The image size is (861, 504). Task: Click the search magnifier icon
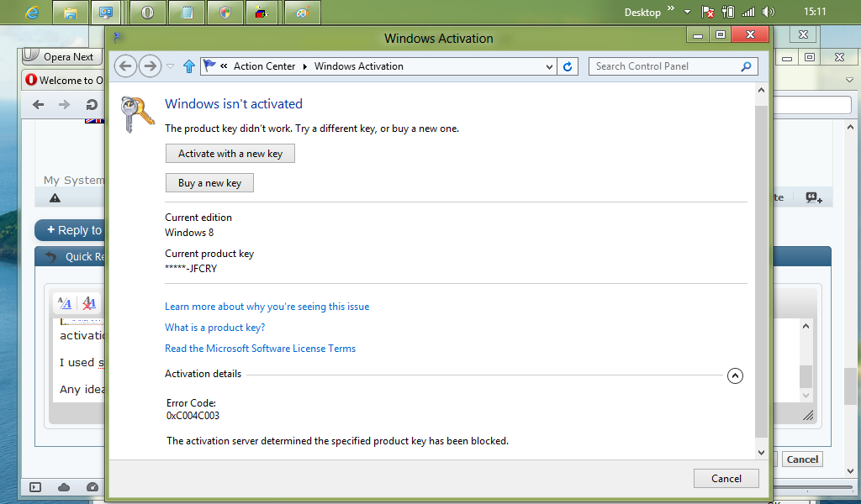(x=747, y=66)
